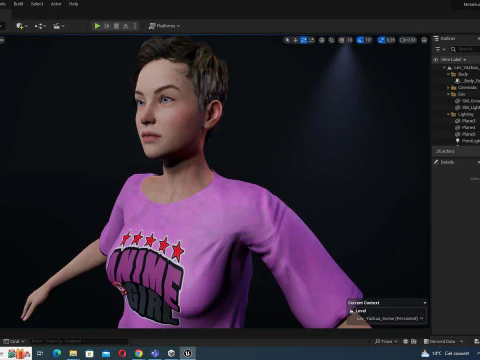Select the SM_Light static mesh row
The width and height of the screenshot is (480, 360).
point(467,108)
